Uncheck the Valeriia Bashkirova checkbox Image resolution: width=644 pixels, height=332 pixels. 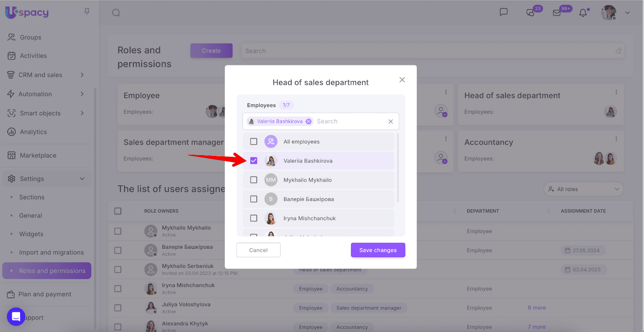coord(254,161)
